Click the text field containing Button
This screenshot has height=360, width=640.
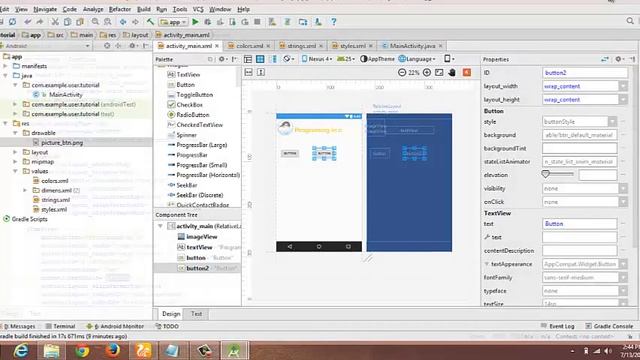click(580, 224)
